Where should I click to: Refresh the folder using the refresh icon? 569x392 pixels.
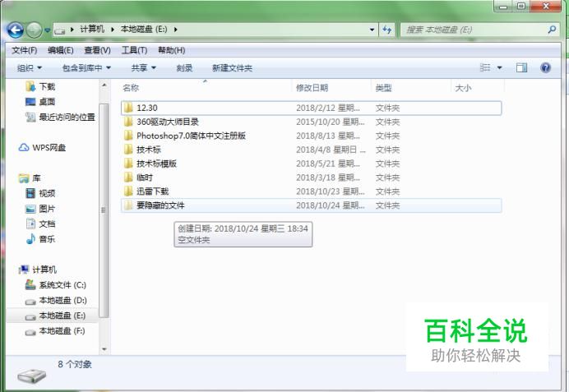[386, 30]
